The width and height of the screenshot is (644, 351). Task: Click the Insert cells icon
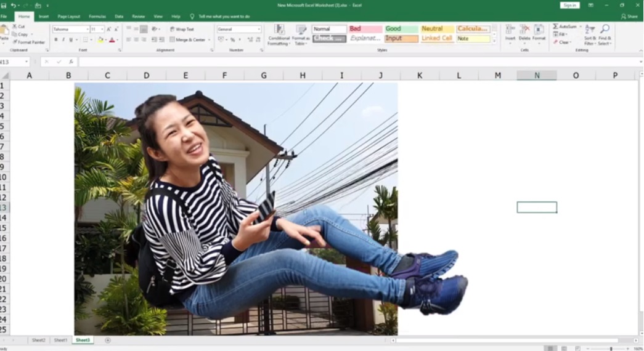[x=510, y=30]
